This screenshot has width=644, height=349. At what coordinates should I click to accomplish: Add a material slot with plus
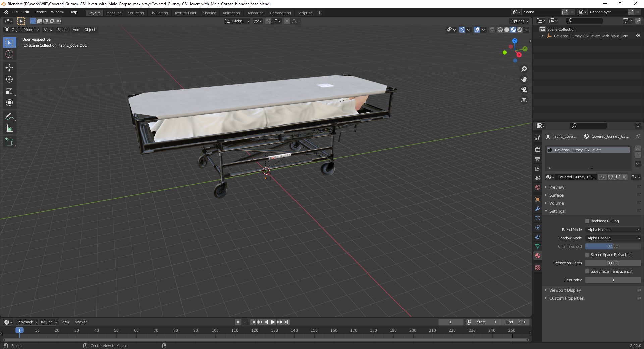pos(638,148)
